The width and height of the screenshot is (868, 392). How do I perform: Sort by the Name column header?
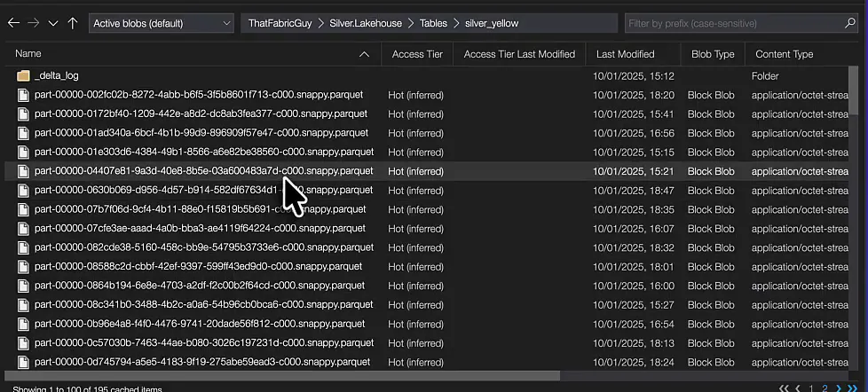coord(28,53)
